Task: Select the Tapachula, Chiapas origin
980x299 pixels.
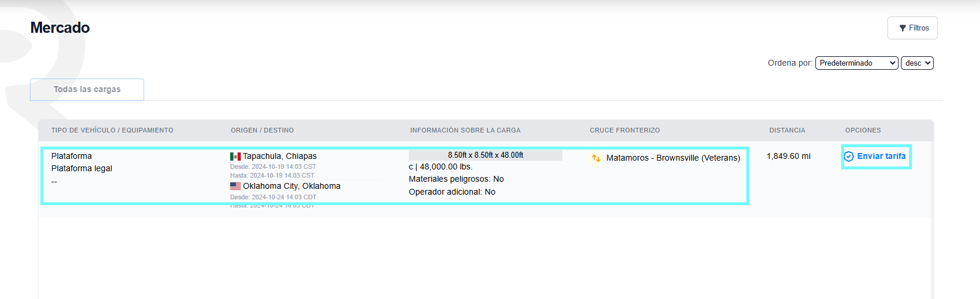Action: point(279,156)
